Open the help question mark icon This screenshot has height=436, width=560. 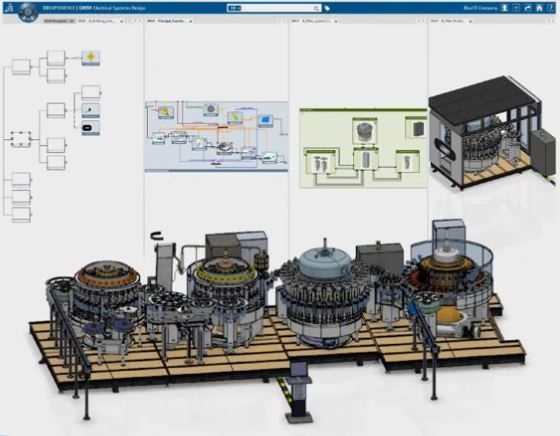551,8
